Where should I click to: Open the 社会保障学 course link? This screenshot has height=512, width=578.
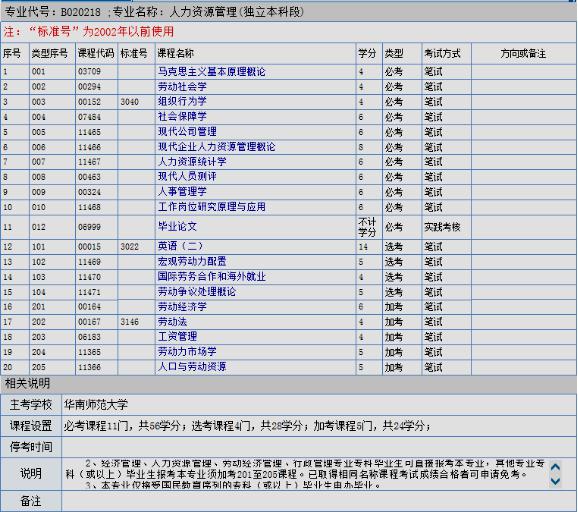182,116
